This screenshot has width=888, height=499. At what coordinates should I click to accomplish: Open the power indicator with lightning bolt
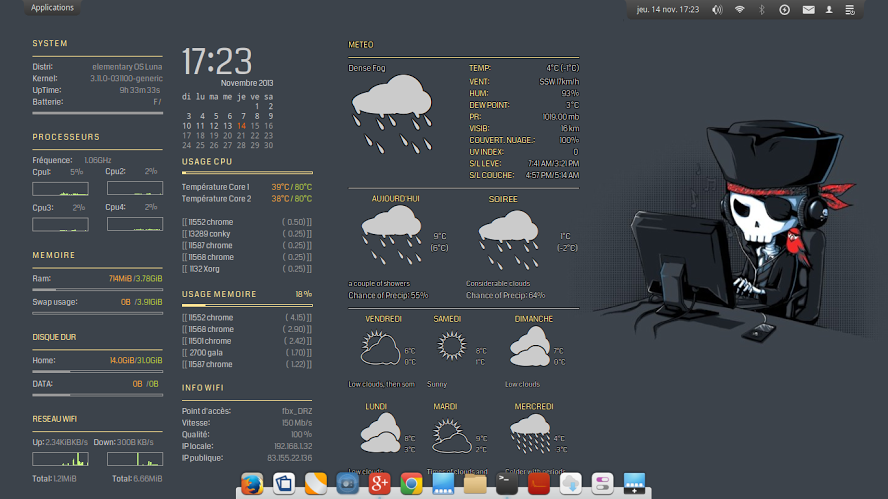(x=784, y=10)
